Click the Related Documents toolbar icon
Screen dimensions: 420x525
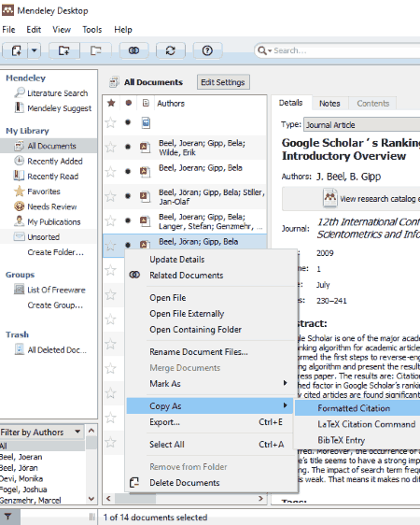click(x=133, y=50)
